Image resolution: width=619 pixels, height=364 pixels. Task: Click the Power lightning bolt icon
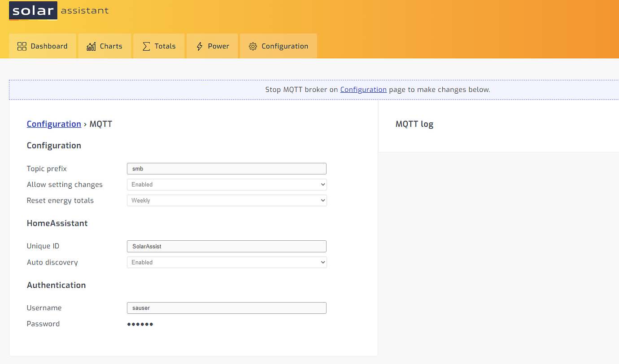[200, 46]
